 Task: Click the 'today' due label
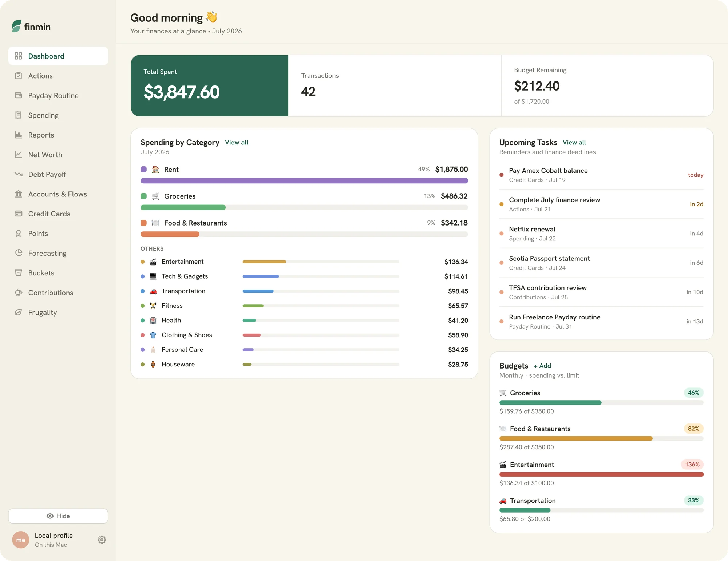tap(696, 175)
